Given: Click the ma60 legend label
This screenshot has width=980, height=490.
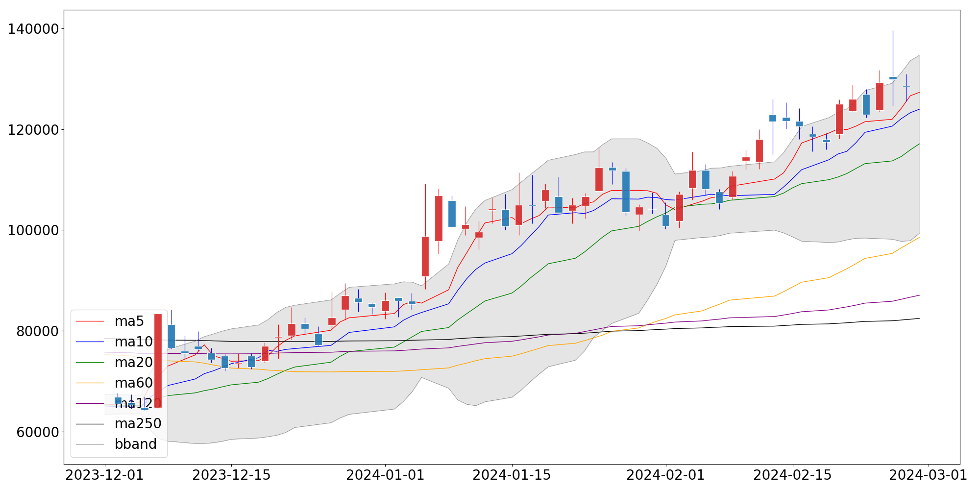Looking at the screenshot, I should (x=134, y=383).
